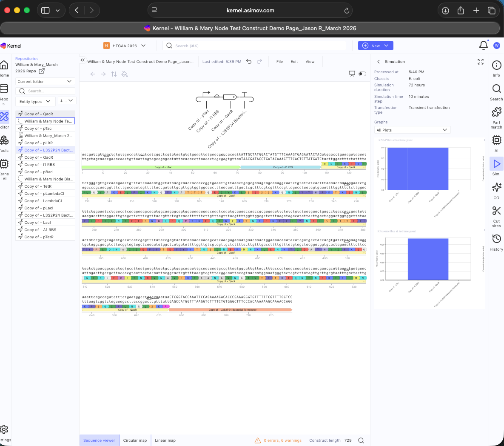
Task: Select Copy of - TetR entity
Action: point(46,186)
